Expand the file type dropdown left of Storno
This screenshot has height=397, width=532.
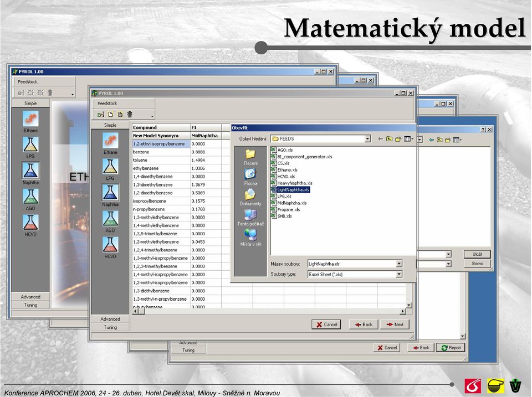click(448, 264)
